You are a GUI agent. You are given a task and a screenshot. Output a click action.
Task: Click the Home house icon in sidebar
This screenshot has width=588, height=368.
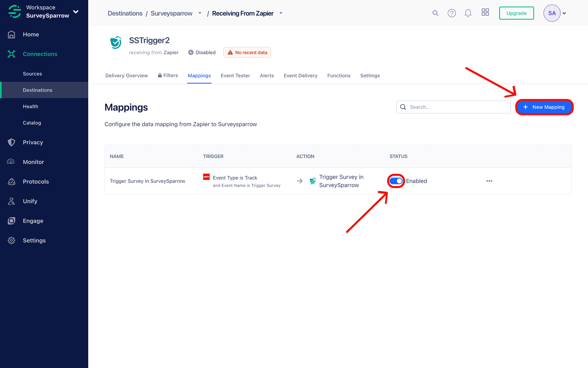click(x=11, y=34)
